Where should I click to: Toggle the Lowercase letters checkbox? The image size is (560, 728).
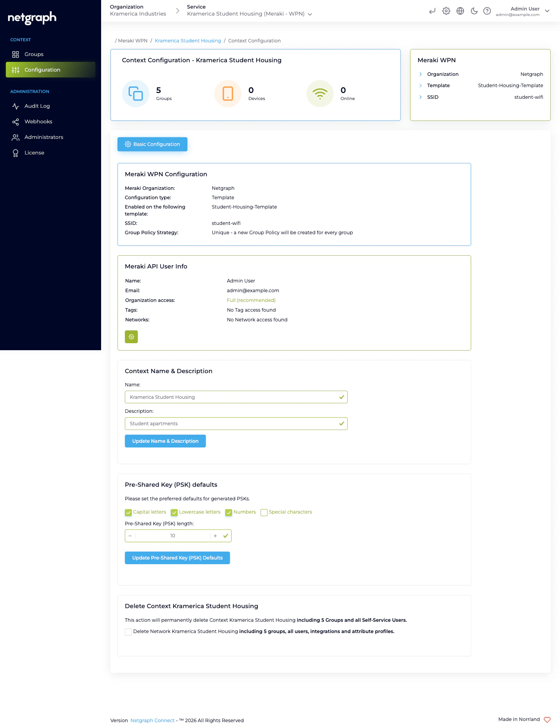click(x=174, y=512)
